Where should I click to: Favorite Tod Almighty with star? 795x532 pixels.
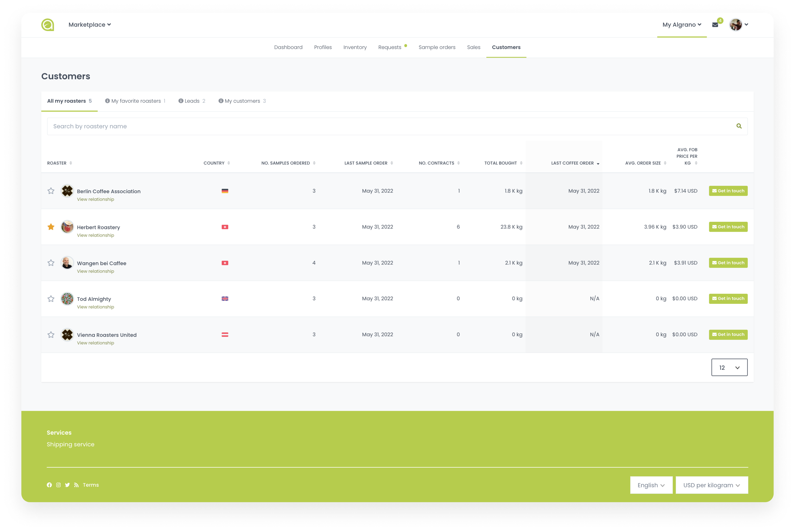point(51,298)
